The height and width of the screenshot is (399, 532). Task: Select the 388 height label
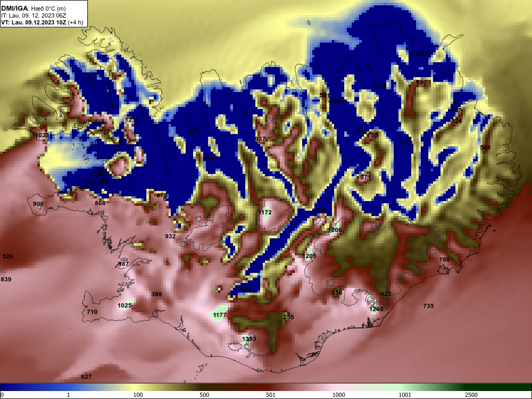(156, 294)
